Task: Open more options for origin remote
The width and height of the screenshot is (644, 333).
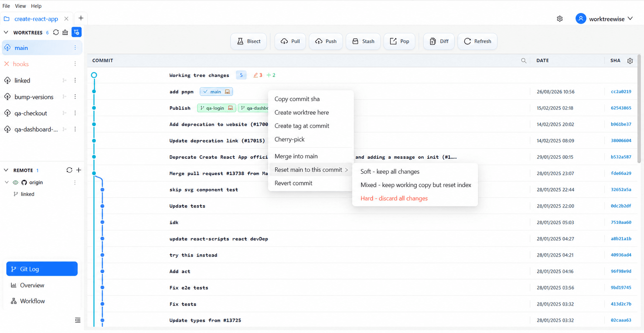Action: click(75, 182)
